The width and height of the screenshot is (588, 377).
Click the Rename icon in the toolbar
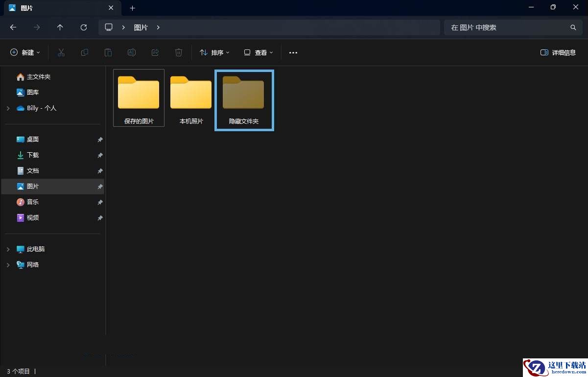tap(132, 52)
